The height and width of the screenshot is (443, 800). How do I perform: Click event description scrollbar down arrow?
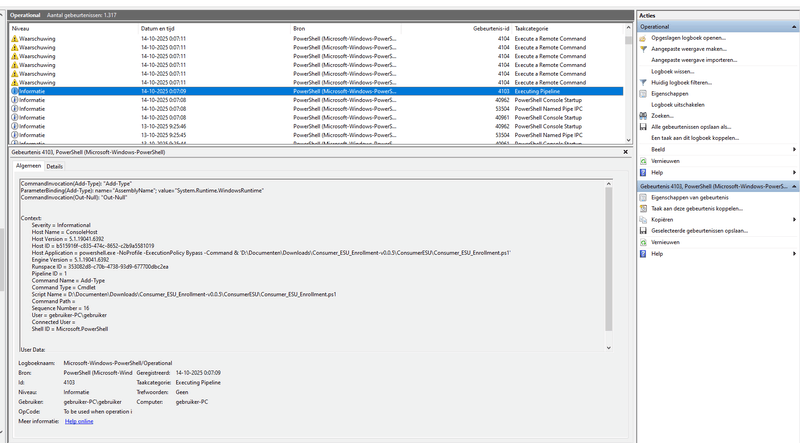pyautogui.click(x=609, y=348)
